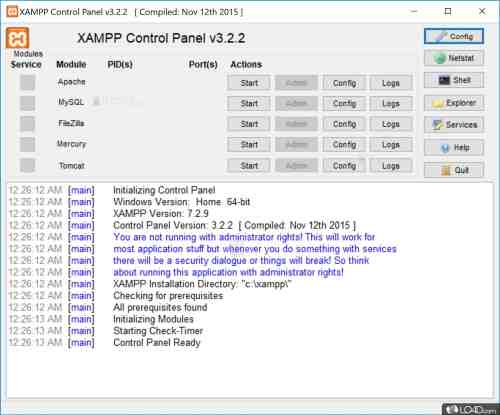Toggle the FileZilla service checkbox
The height and width of the screenshot is (415, 500).
(x=27, y=124)
